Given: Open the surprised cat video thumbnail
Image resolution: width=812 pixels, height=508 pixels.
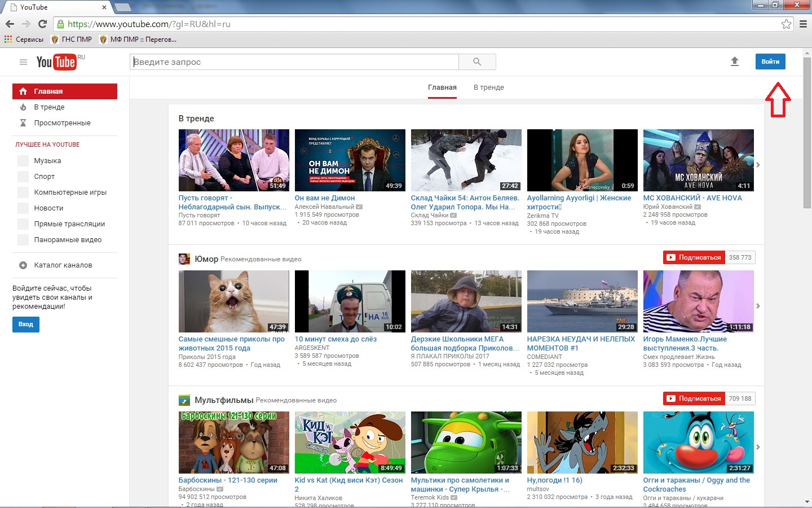Looking at the screenshot, I should [234, 301].
